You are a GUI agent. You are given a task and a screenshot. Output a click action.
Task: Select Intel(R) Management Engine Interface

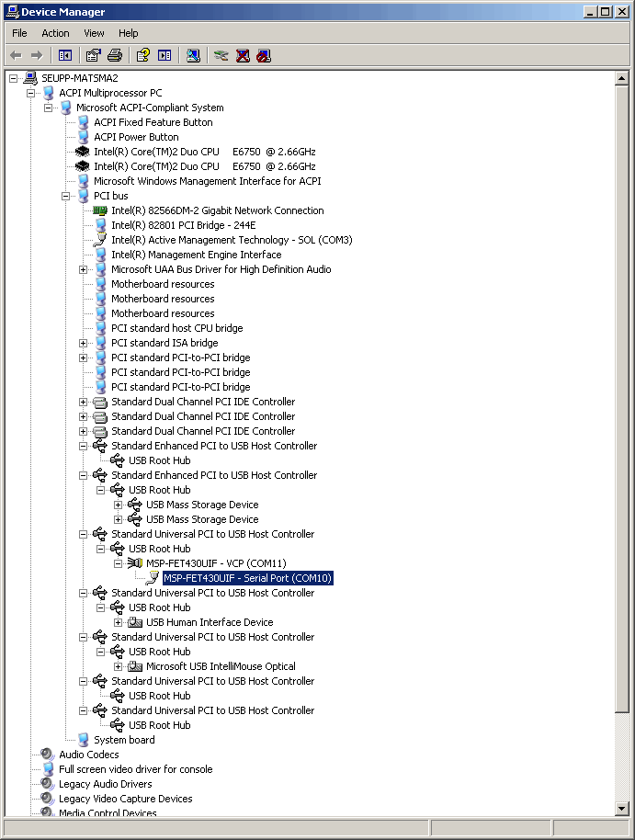tap(196, 255)
